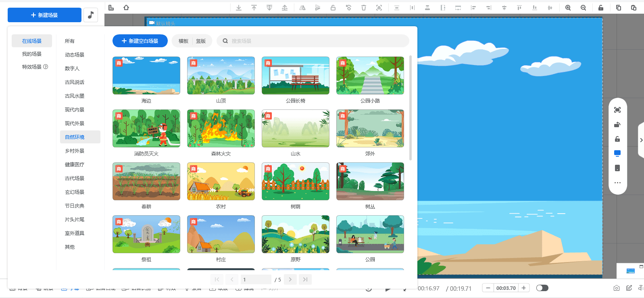
Task: Select the blue desktop screen icon
Action: (x=617, y=153)
